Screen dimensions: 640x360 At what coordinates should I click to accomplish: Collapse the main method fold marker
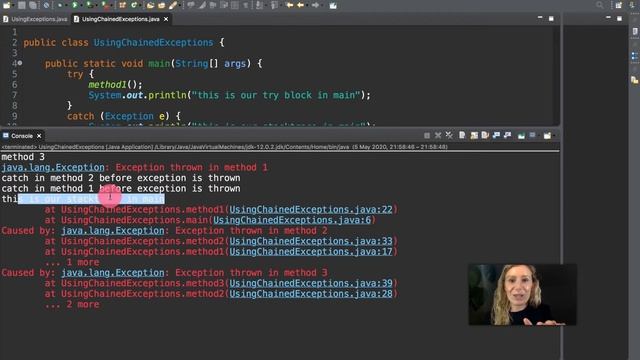point(20,63)
